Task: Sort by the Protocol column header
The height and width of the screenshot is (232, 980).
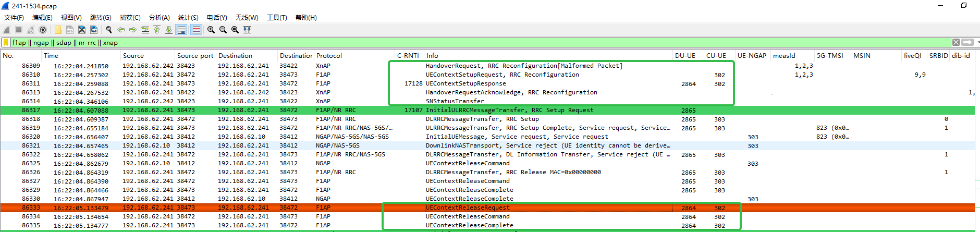Action: click(354, 55)
